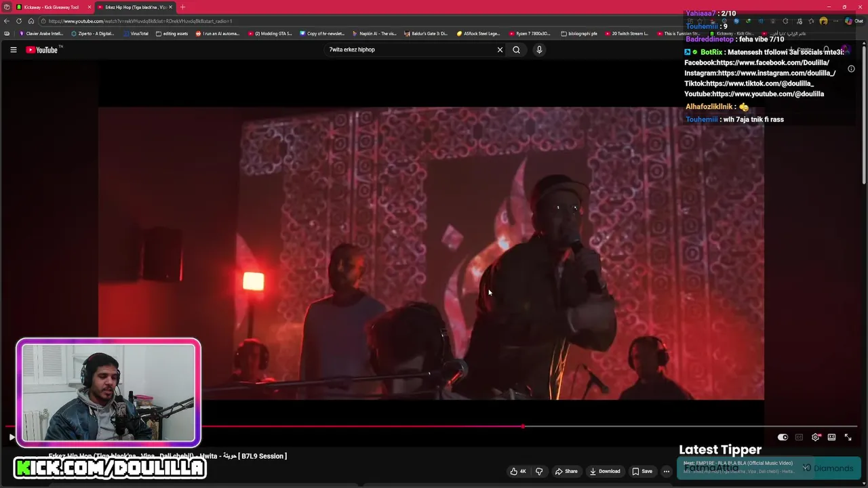Image resolution: width=868 pixels, height=488 pixels.
Task: Open the Modding GTA S bookmark
Action: [270, 33]
